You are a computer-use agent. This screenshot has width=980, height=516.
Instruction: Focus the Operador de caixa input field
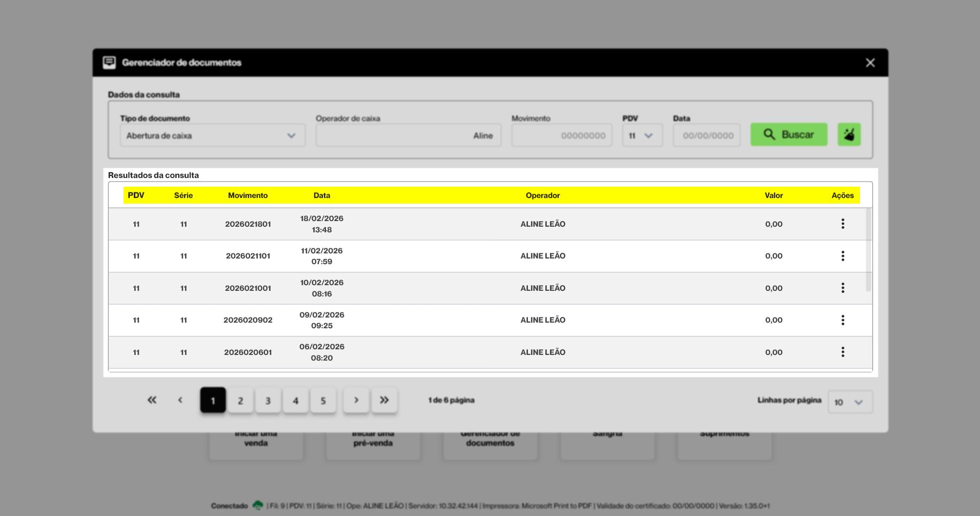click(408, 135)
